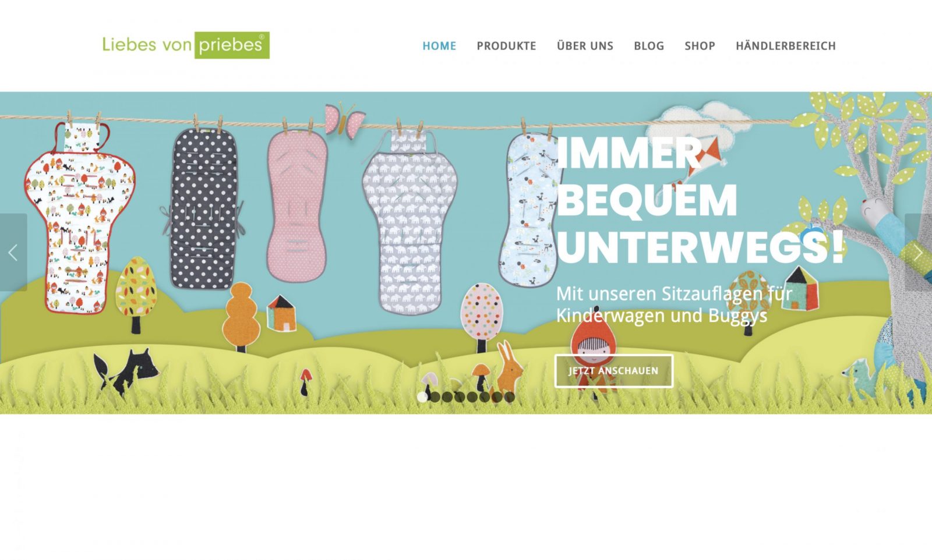Select the fourth slider dot
This screenshot has height=560, width=932.
click(x=460, y=397)
